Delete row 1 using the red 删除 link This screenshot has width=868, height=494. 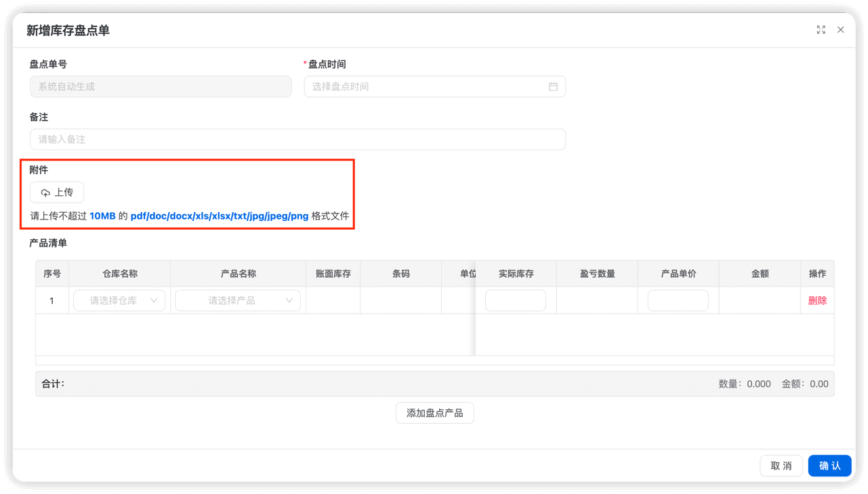point(817,301)
